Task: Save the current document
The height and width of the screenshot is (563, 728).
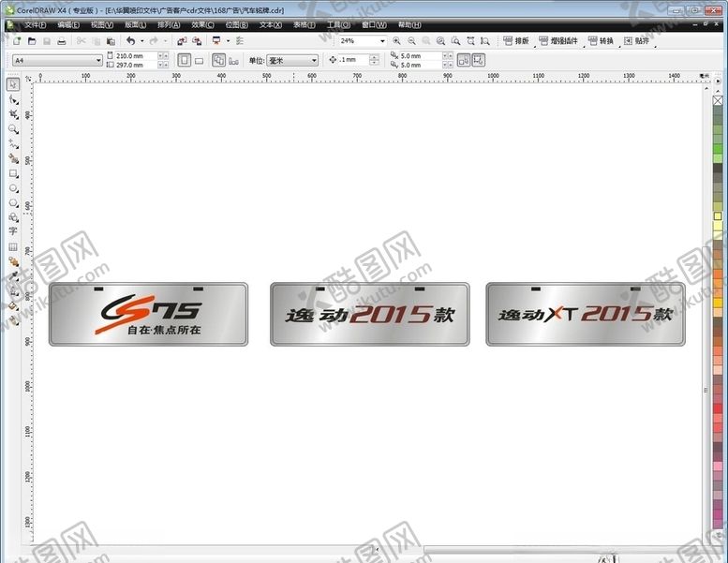Action: click(47, 41)
